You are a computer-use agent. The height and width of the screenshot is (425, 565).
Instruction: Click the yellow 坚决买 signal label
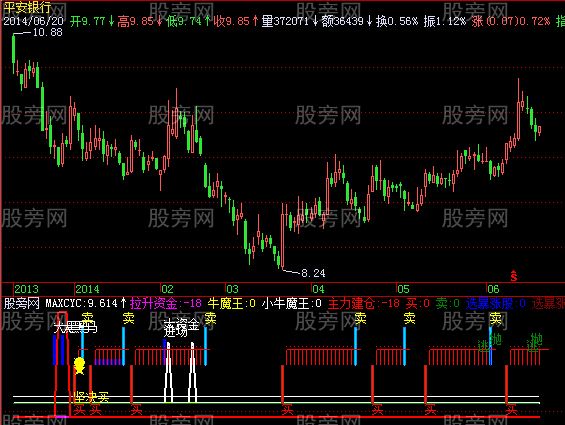91,397
